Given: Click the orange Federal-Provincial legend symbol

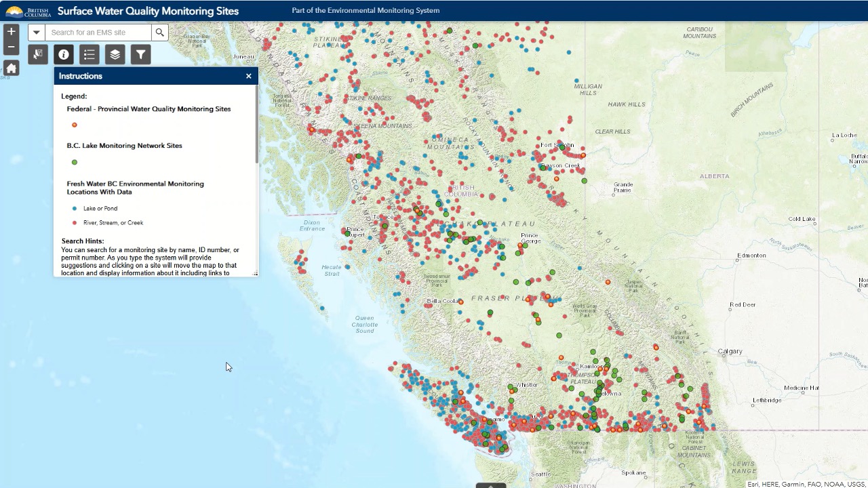Looking at the screenshot, I should 75,125.
